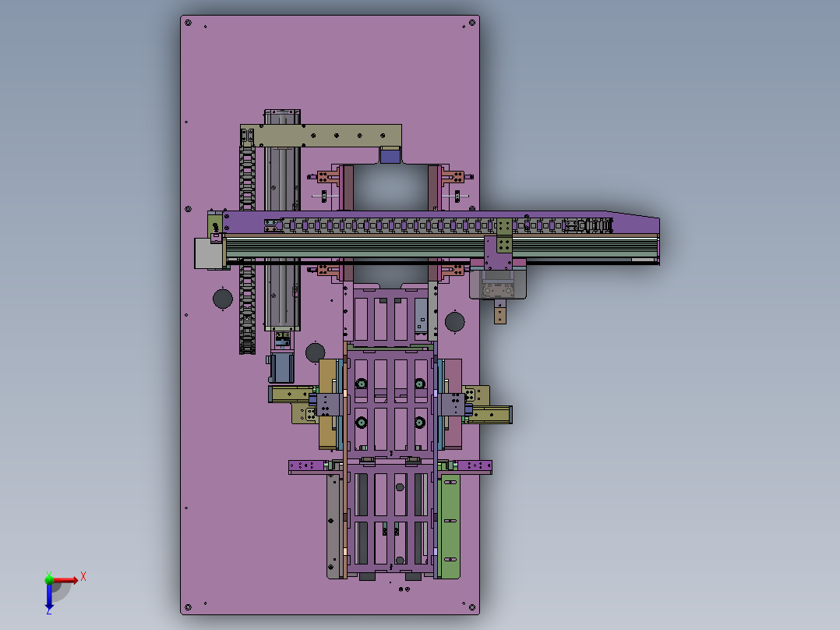Viewport: 840px width, 630px height.
Task: Select the upper-left salmon clamp bracket
Action: tap(328, 177)
